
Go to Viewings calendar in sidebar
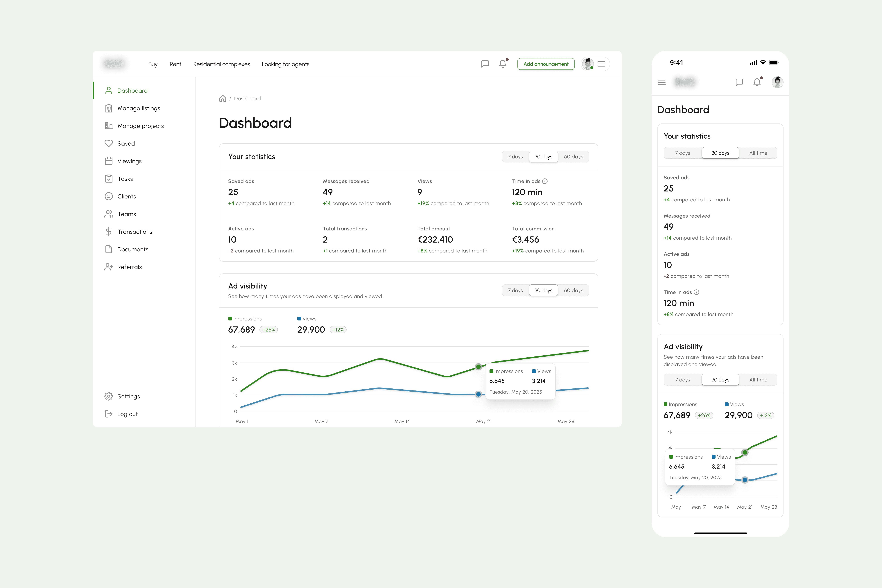coord(129,161)
